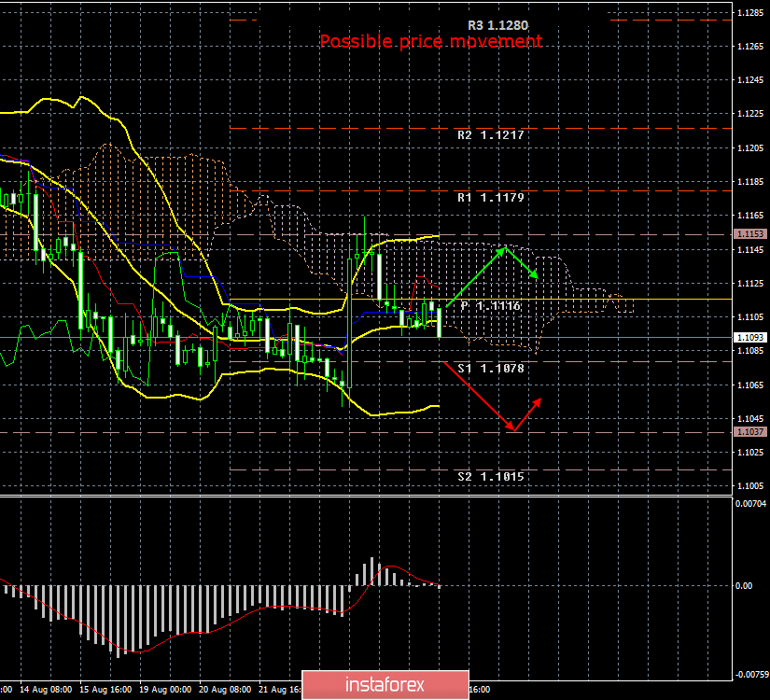Click the 1.1185 price axis value
Viewport: 770px width, 700px height.
[x=750, y=182]
